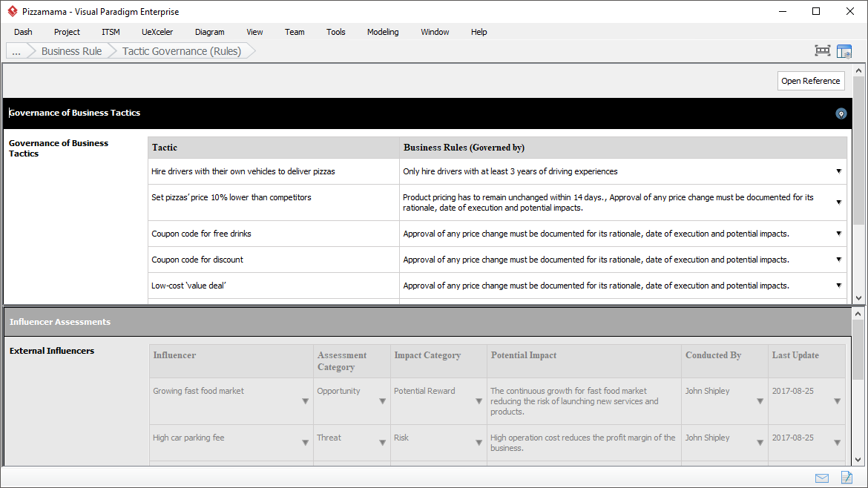Screen dimensions: 868x488
Task: Open the Project menu
Action: (x=67, y=32)
